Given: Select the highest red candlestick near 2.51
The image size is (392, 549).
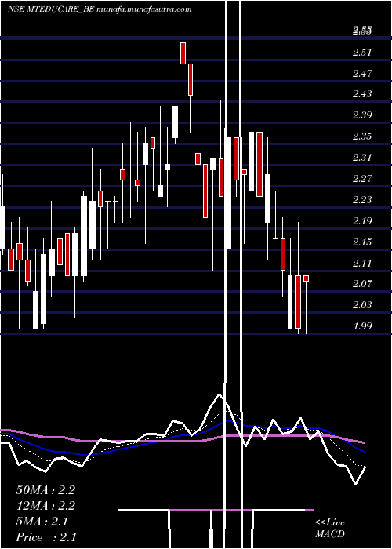Looking at the screenshot, I should click(183, 53).
